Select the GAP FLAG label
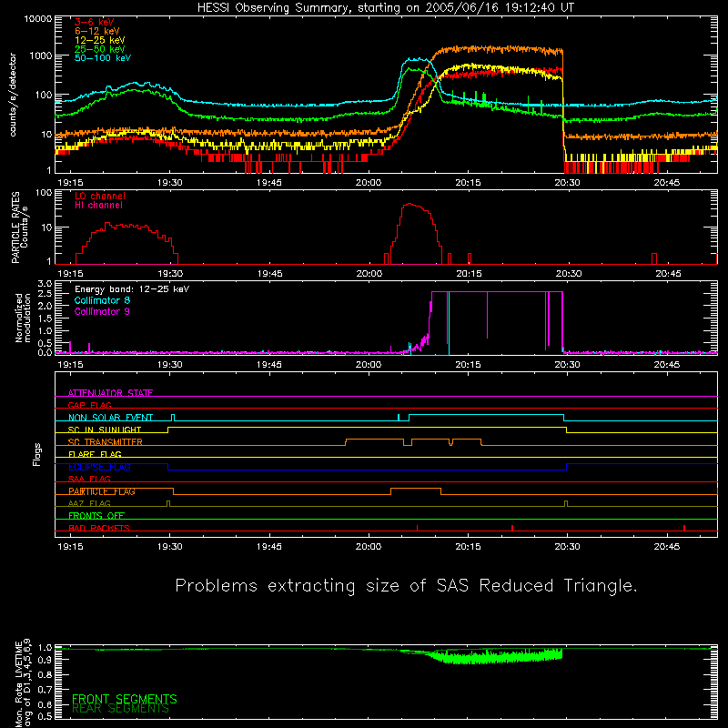This screenshot has height=728, width=728. 89,405
